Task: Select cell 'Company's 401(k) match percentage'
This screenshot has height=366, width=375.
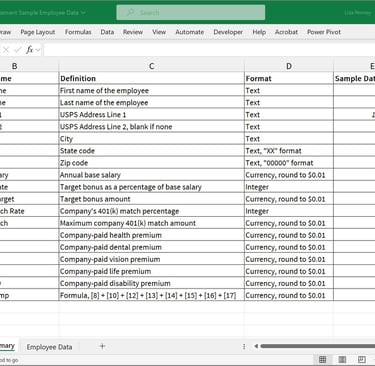Action: click(x=152, y=211)
